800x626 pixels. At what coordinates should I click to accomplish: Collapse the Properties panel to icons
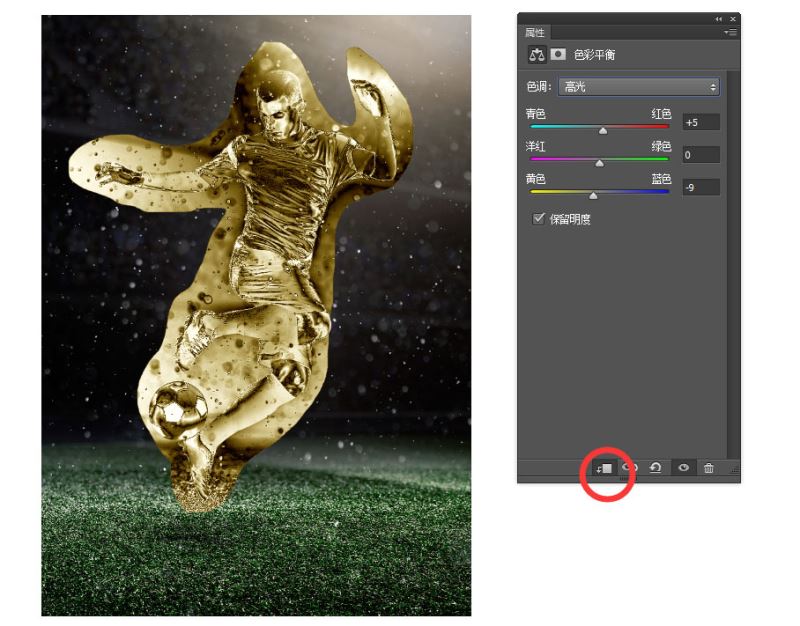pos(716,18)
